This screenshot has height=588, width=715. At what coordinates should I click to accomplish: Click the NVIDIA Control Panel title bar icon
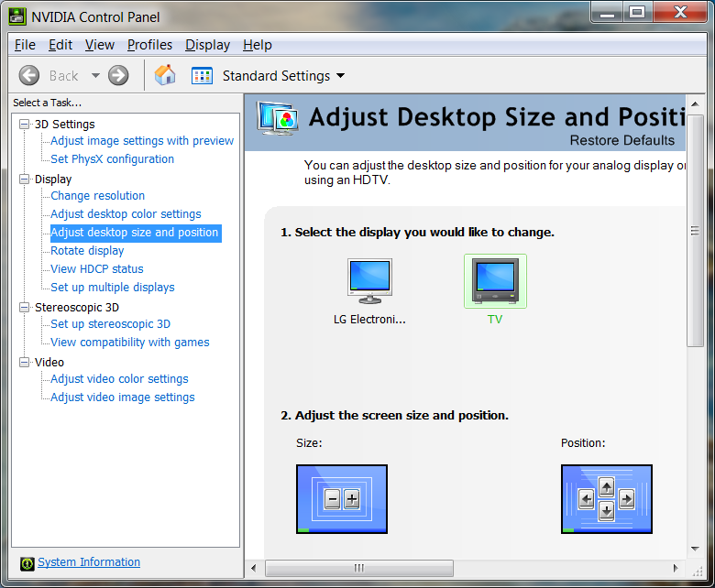click(x=17, y=16)
